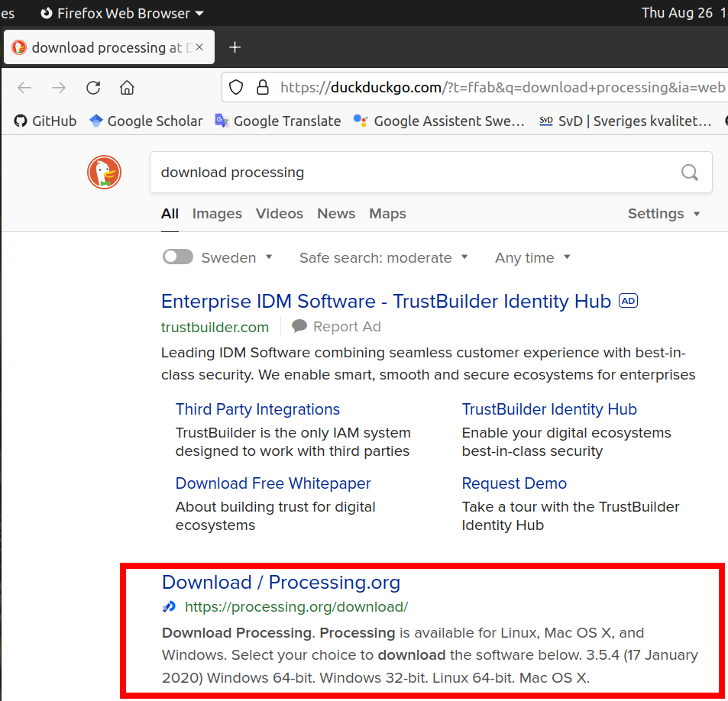Open Enterprise IDM Software TrustBuilder link
Image resolution: width=728 pixels, height=701 pixels.
pyautogui.click(x=386, y=302)
